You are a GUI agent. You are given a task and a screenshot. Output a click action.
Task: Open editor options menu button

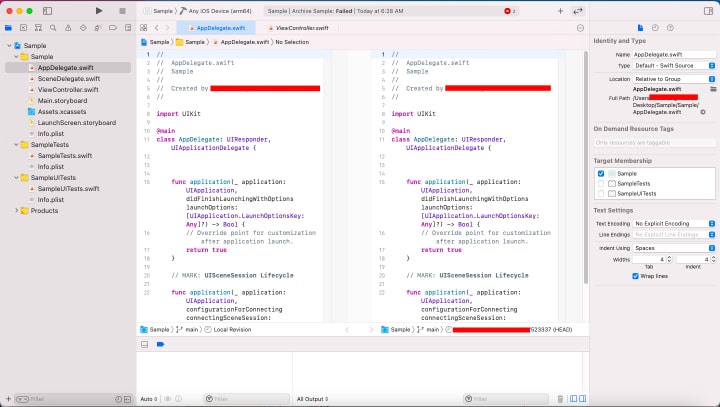coord(580,28)
